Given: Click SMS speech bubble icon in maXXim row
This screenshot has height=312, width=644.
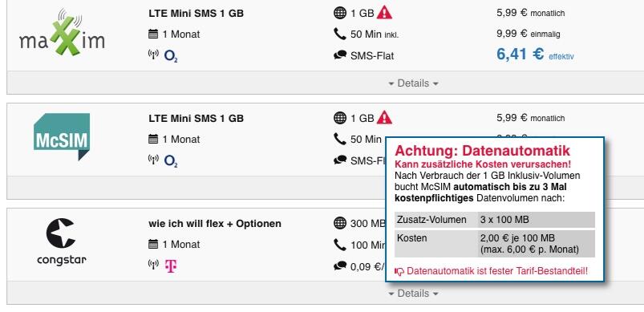Looking at the screenshot, I should [x=340, y=55].
